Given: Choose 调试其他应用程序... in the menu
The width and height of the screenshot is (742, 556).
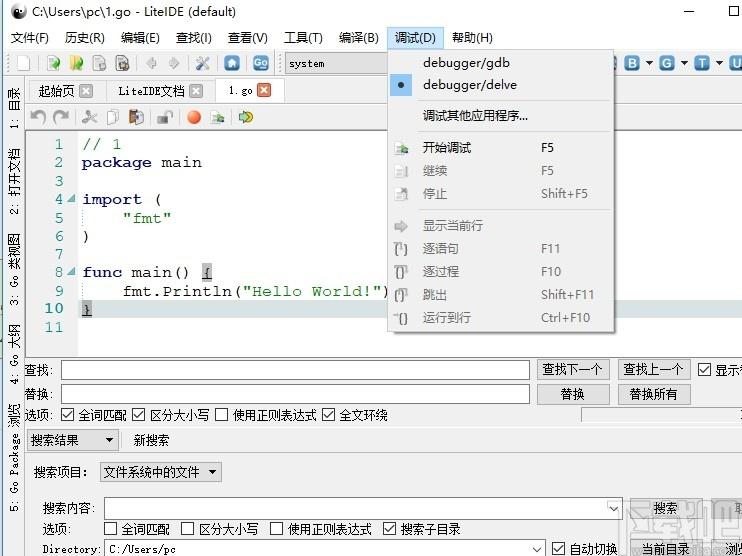Looking at the screenshot, I should [501, 115].
